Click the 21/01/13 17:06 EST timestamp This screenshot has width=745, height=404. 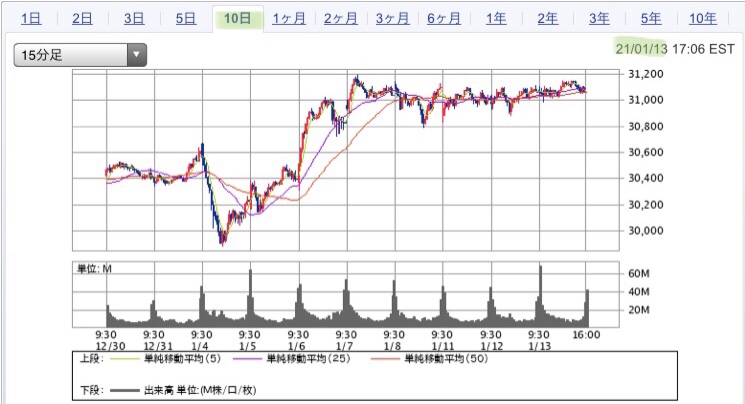click(x=675, y=48)
